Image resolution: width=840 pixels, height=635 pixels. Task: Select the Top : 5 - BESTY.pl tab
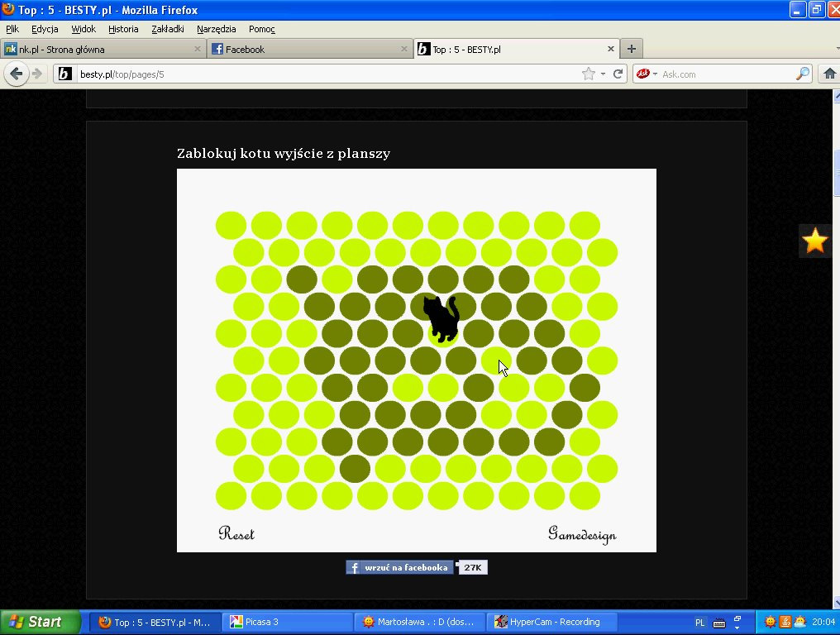coord(517,49)
